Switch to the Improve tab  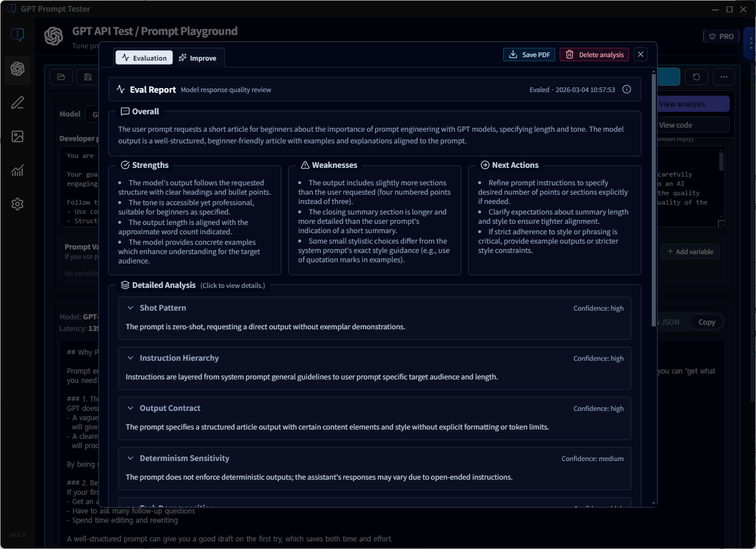click(x=198, y=57)
